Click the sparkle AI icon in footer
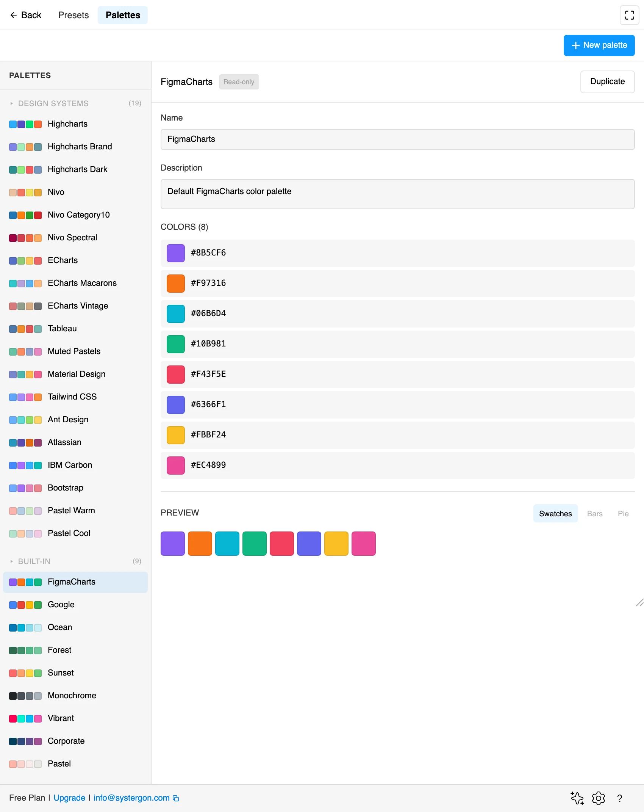 pyautogui.click(x=577, y=798)
